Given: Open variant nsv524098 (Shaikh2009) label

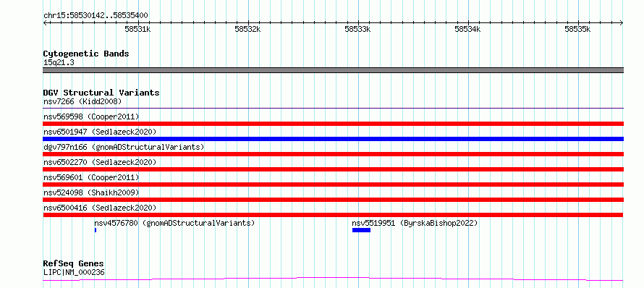Looking at the screenshot, I should point(91,192).
